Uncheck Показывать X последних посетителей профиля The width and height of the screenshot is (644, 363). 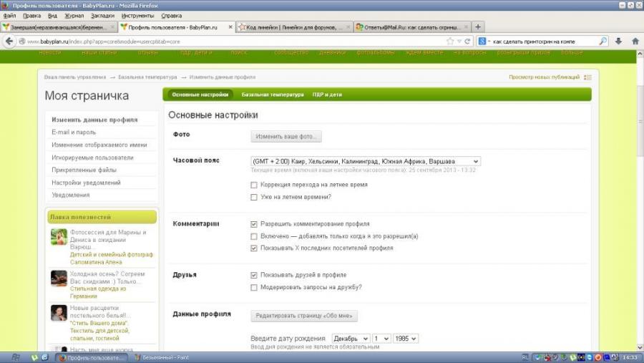254,248
